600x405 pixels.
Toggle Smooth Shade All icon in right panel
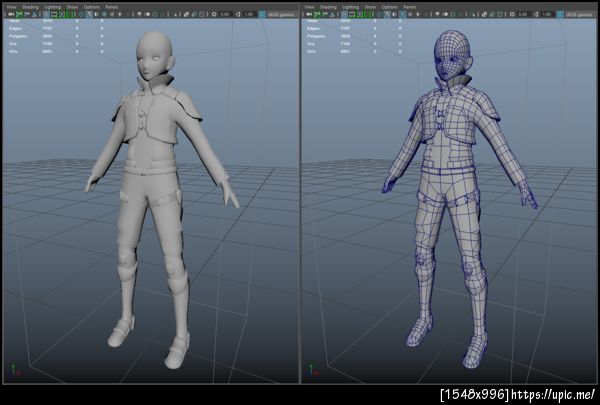tap(386, 15)
